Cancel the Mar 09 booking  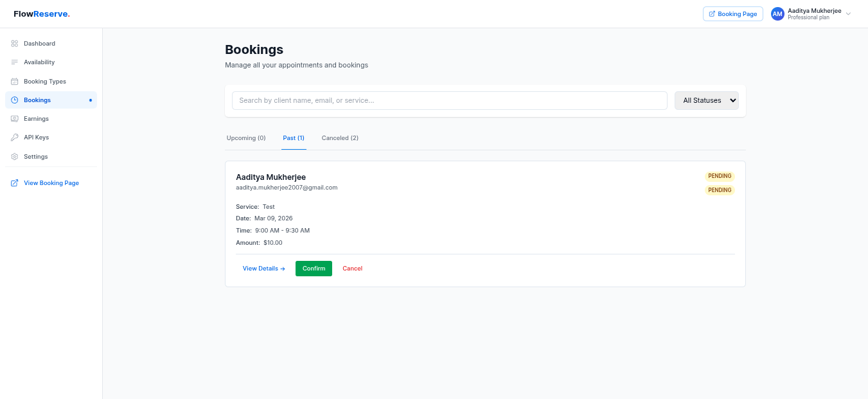click(x=352, y=268)
